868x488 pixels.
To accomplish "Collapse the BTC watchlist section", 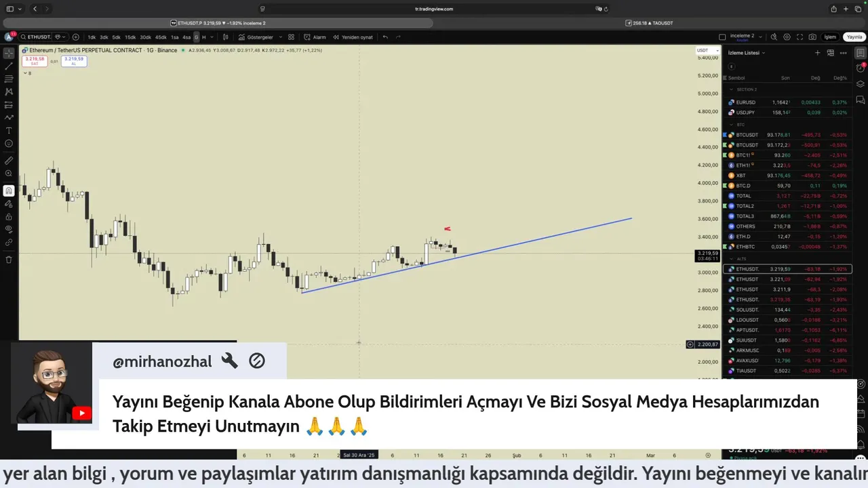I will pyautogui.click(x=731, y=125).
